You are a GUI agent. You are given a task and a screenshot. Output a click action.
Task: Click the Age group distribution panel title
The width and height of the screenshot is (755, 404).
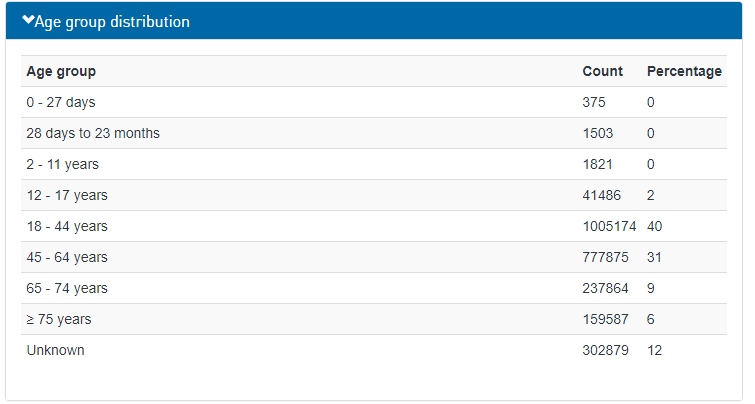point(112,22)
